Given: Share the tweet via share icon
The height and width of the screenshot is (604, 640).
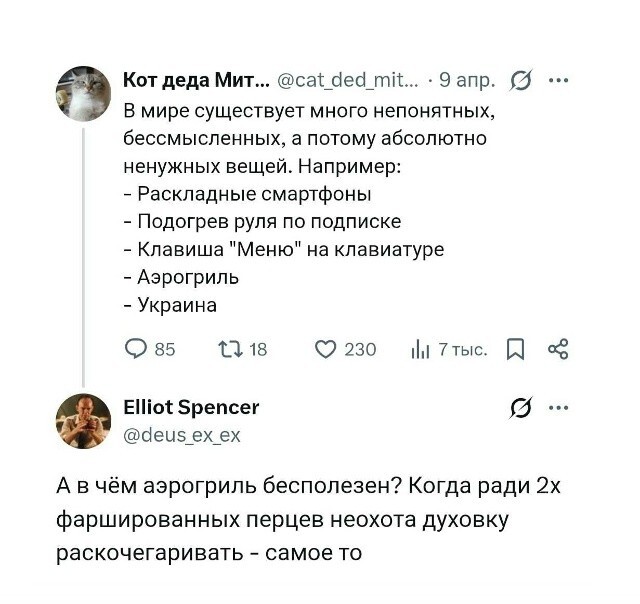Looking at the screenshot, I should tap(558, 349).
